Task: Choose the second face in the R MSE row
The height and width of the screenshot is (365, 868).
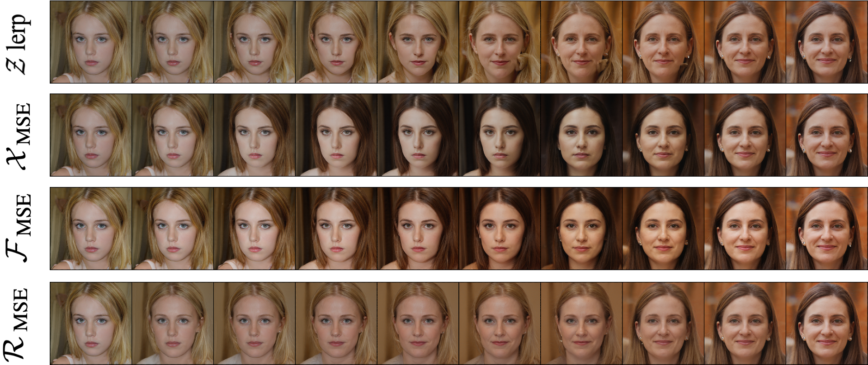Action: (173, 323)
